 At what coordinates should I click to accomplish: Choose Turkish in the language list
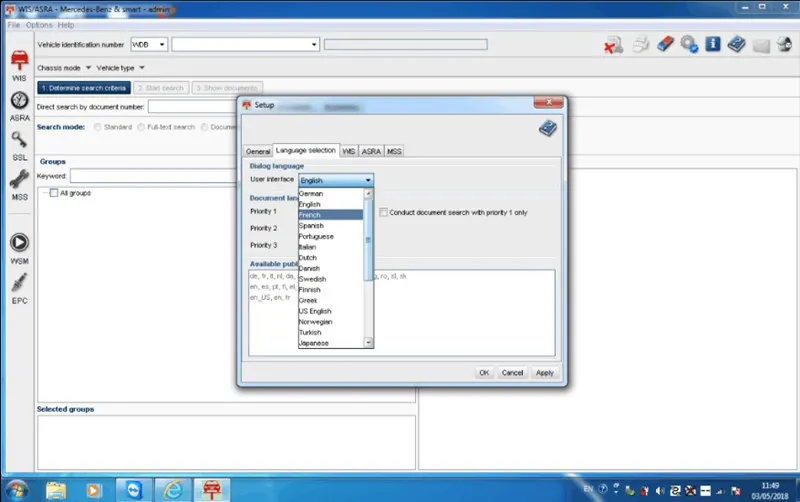point(331,332)
